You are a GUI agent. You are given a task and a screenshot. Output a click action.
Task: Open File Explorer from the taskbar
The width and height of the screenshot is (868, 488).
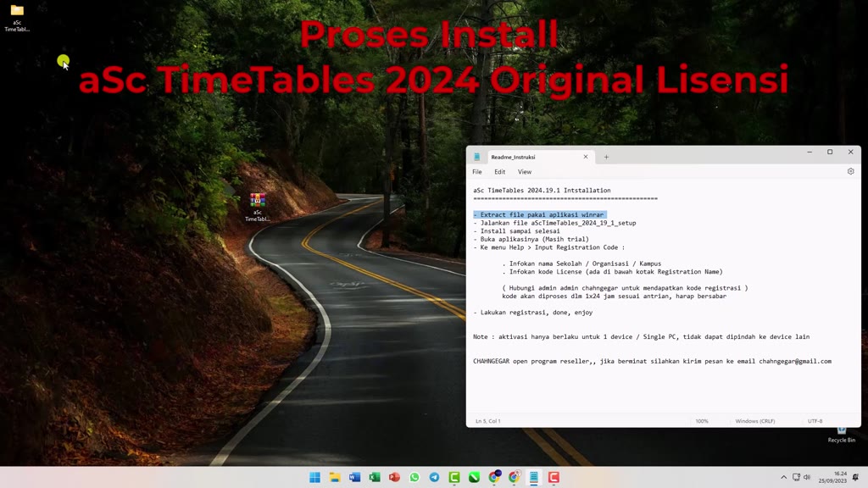click(334, 477)
